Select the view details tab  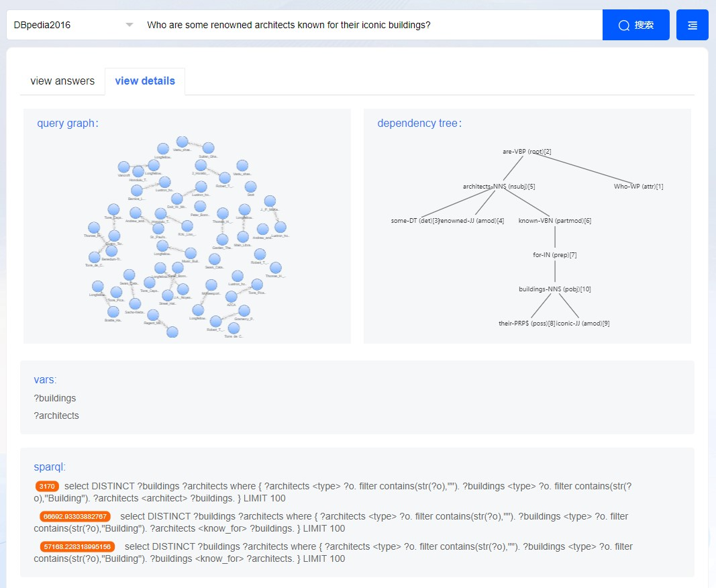click(145, 81)
